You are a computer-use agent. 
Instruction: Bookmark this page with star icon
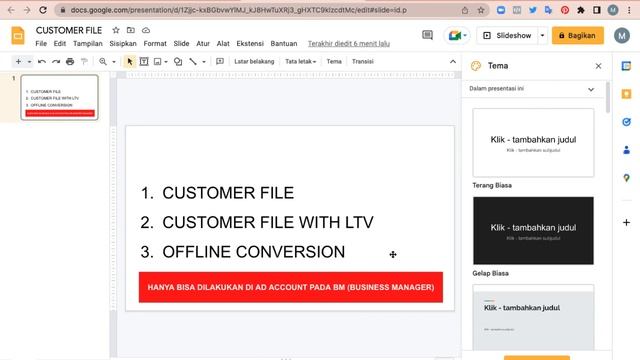point(481,10)
